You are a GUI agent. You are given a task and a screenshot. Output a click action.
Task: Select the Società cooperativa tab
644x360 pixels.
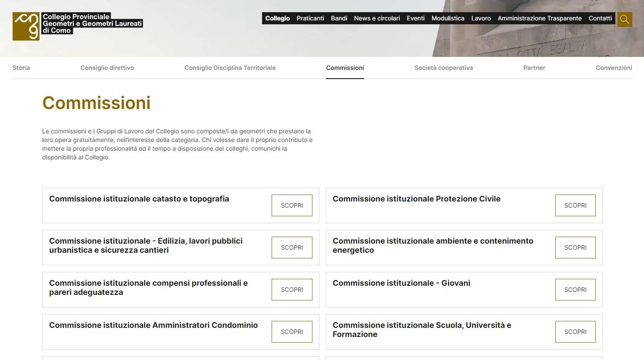tap(444, 68)
